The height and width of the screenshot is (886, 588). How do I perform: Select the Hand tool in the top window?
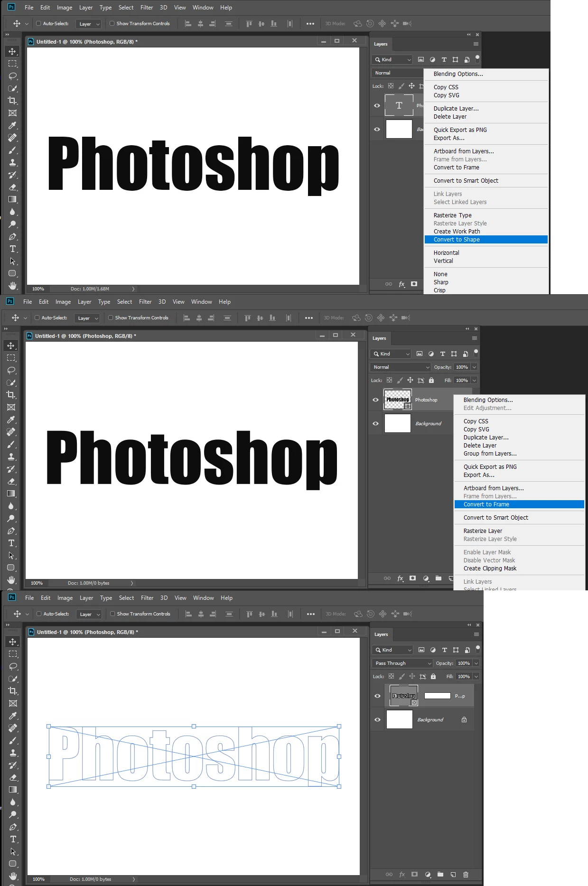point(13,285)
